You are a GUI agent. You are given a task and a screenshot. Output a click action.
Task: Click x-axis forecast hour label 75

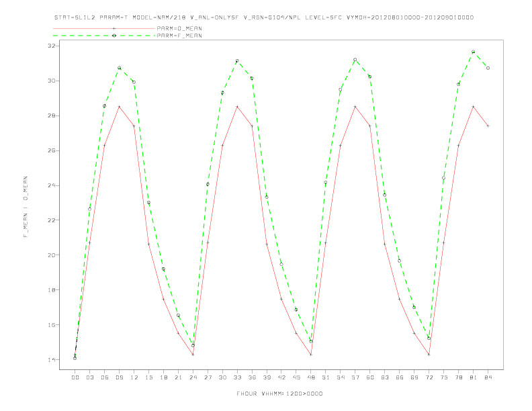444,377
